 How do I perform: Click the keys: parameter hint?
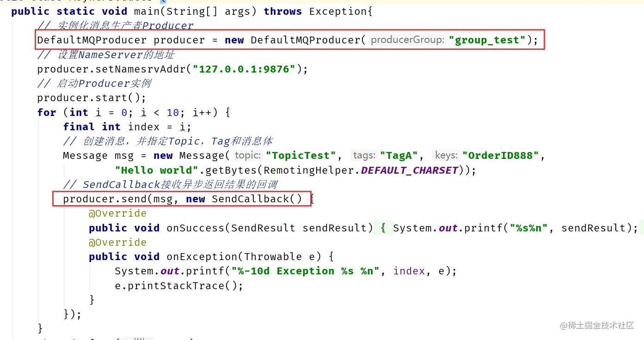click(x=446, y=155)
